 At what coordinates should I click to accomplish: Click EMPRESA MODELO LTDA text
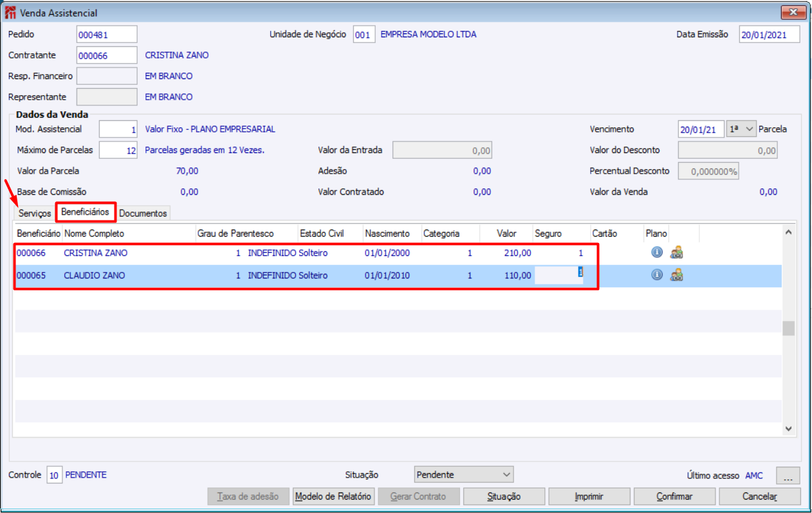[x=429, y=34]
